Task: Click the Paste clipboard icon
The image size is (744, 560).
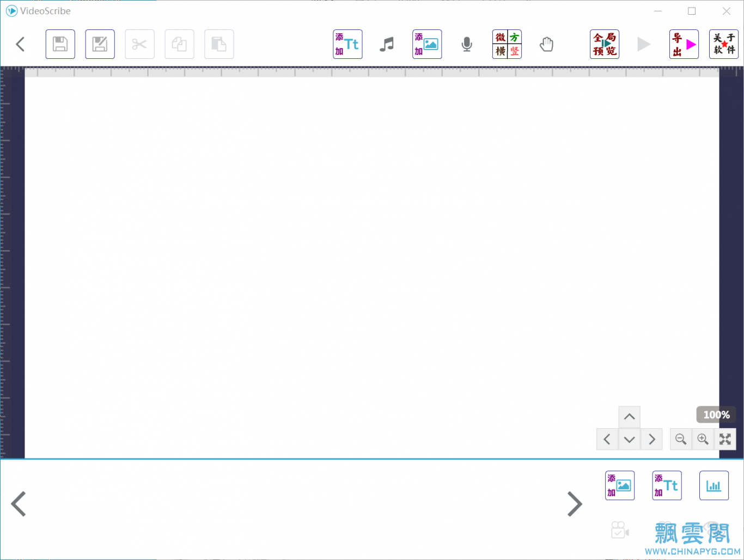Action: pos(219,44)
